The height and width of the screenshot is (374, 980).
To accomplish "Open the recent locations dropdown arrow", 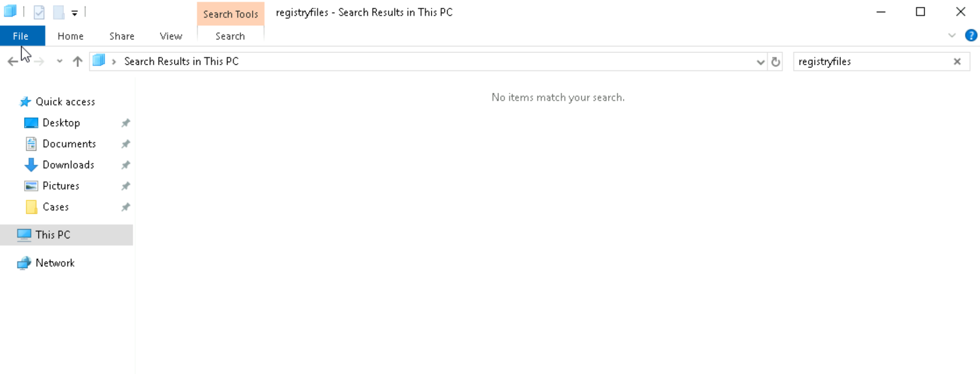I will coord(59,62).
